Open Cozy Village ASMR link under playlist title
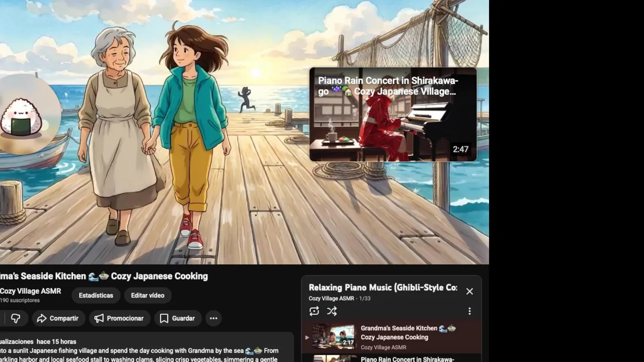 332,299
